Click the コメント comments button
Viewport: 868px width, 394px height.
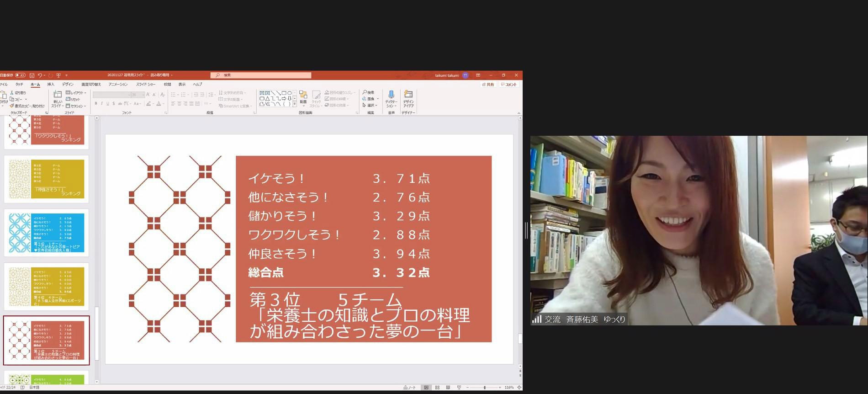click(508, 85)
